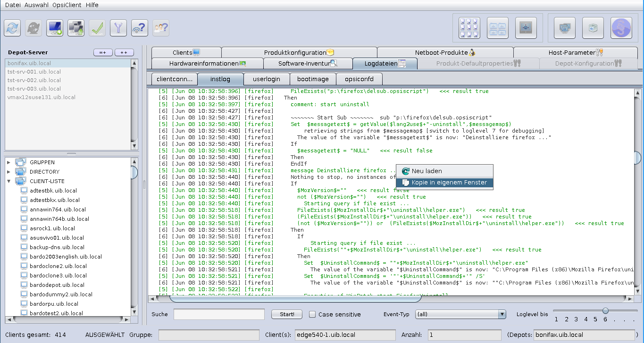This screenshot has height=343, width=644.
Task: Select depot tst-srv-001.uib.local
Action: click(x=68, y=72)
